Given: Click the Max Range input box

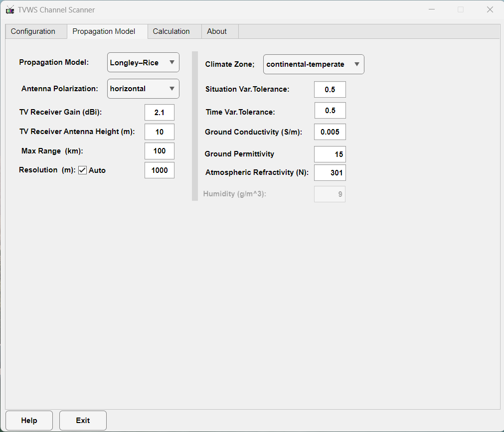Looking at the screenshot, I should tap(160, 151).
